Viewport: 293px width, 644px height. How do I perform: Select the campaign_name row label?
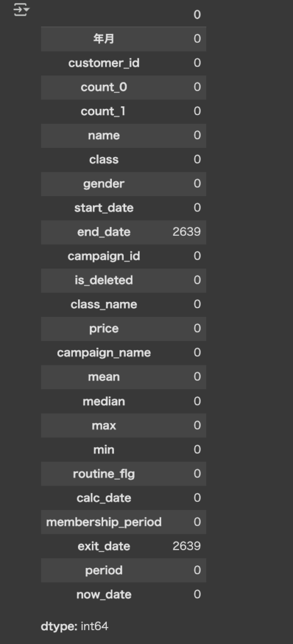click(104, 353)
